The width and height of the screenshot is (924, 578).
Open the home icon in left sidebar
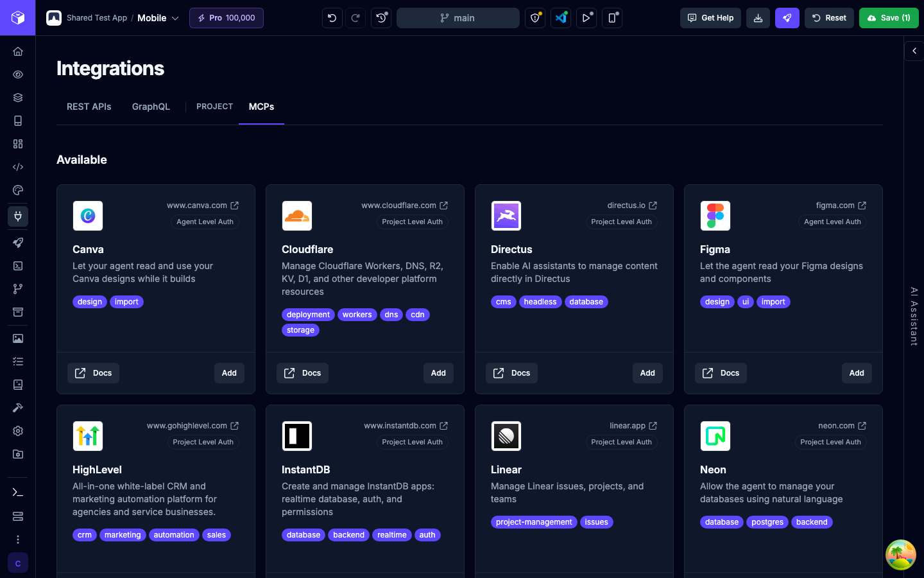pyautogui.click(x=18, y=51)
